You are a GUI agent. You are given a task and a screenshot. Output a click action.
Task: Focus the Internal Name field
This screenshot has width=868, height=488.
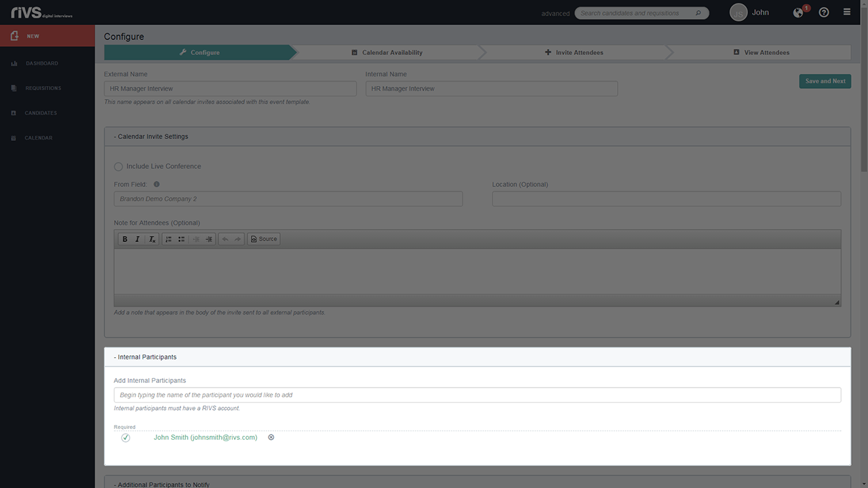click(x=492, y=89)
